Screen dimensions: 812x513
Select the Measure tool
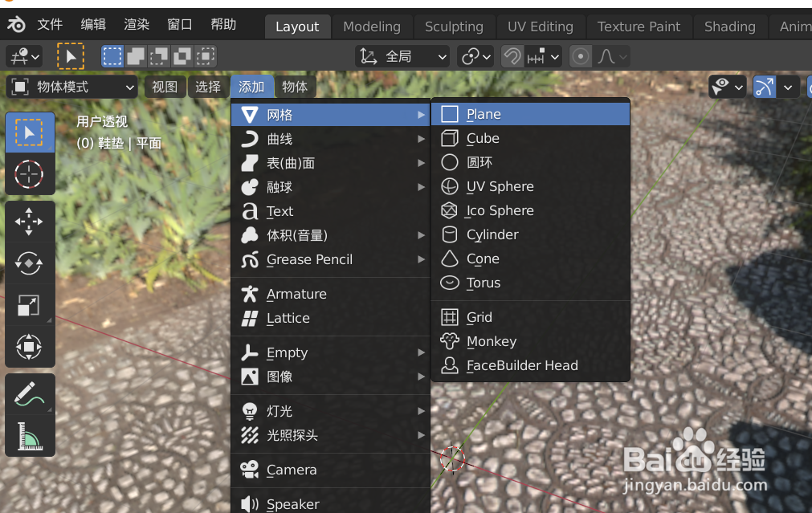[30, 435]
